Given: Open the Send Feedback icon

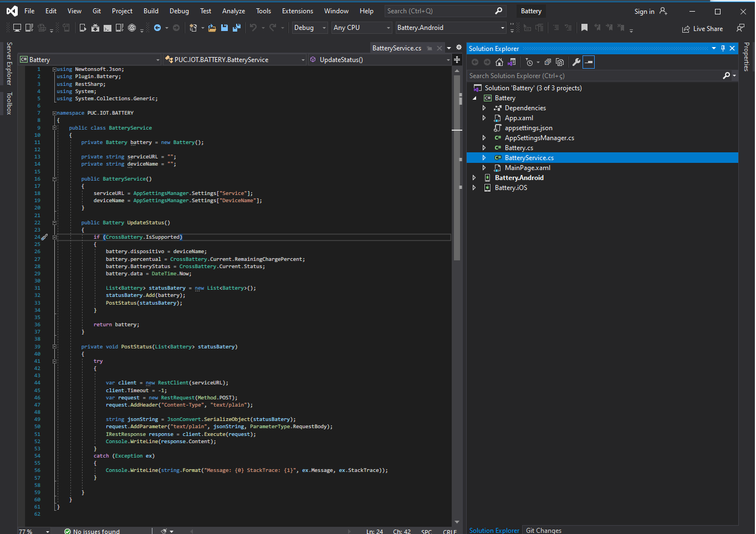Looking at the screenshot, I should pos(740,28).
